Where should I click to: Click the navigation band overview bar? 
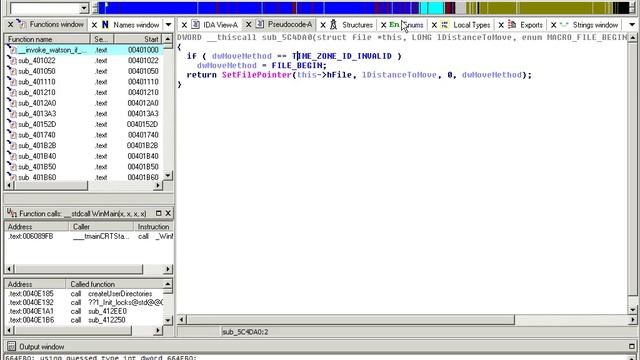365,8
